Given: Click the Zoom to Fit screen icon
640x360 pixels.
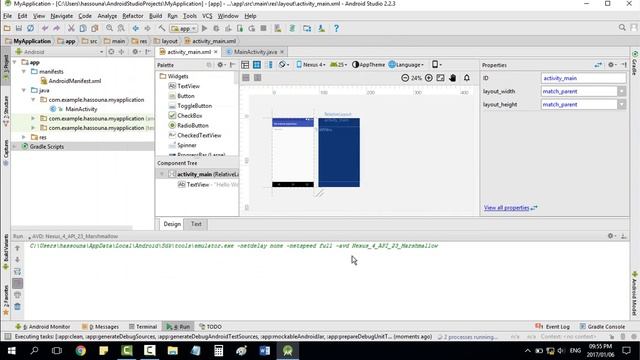Looking at the screenshot, I should pos(440,78).
